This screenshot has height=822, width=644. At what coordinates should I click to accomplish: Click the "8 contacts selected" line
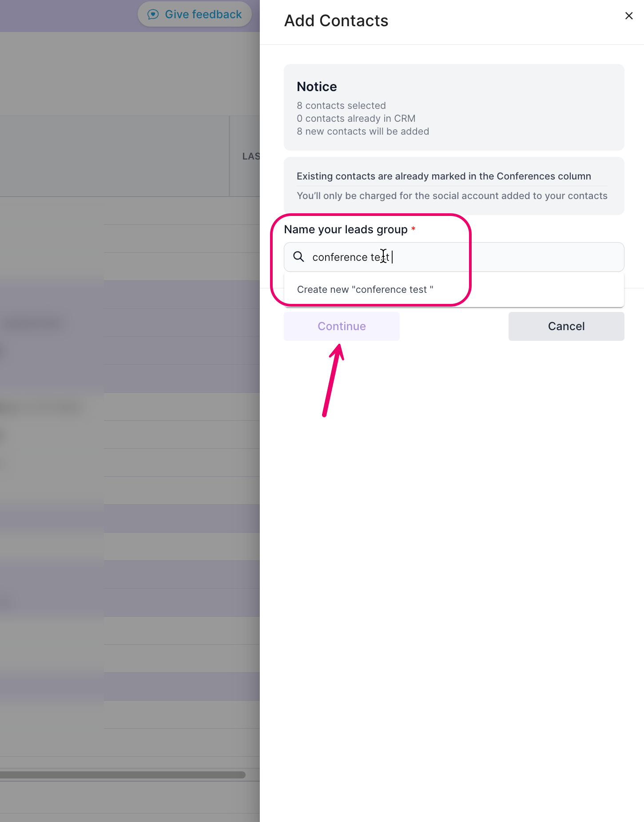pos(341,106)
